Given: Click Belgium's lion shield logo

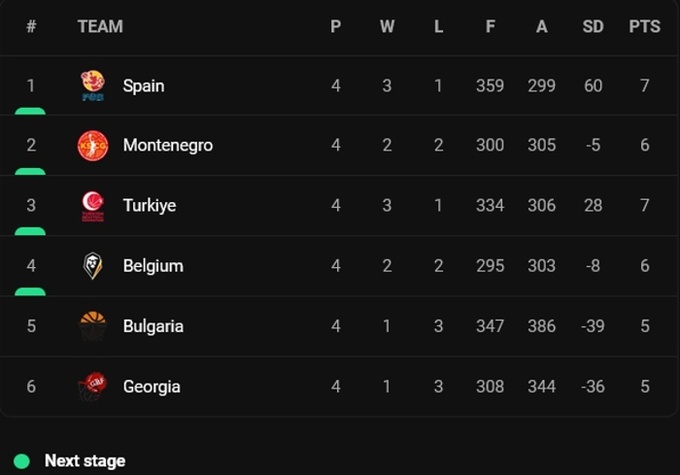Looking at the screenshot, I should pyautogui.click(x=93, y=266).
